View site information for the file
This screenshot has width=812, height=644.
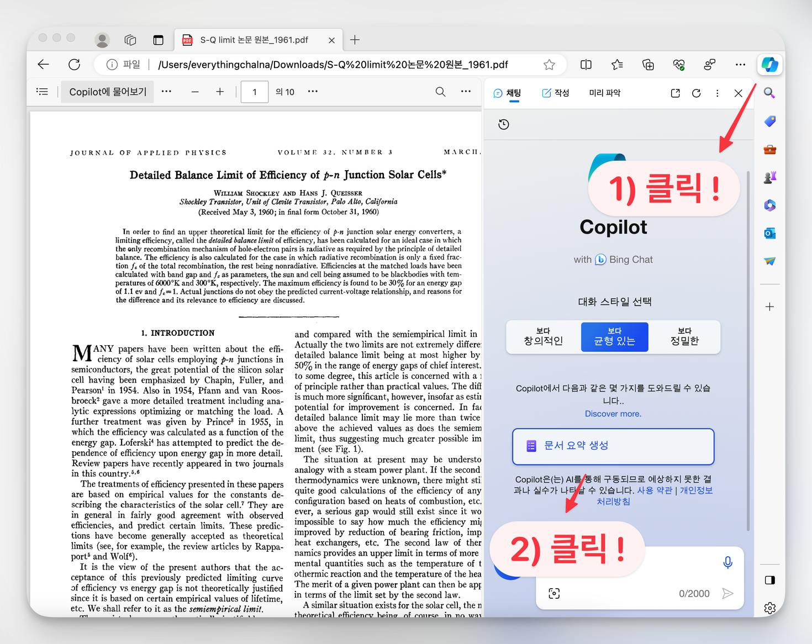coord(112,65)
